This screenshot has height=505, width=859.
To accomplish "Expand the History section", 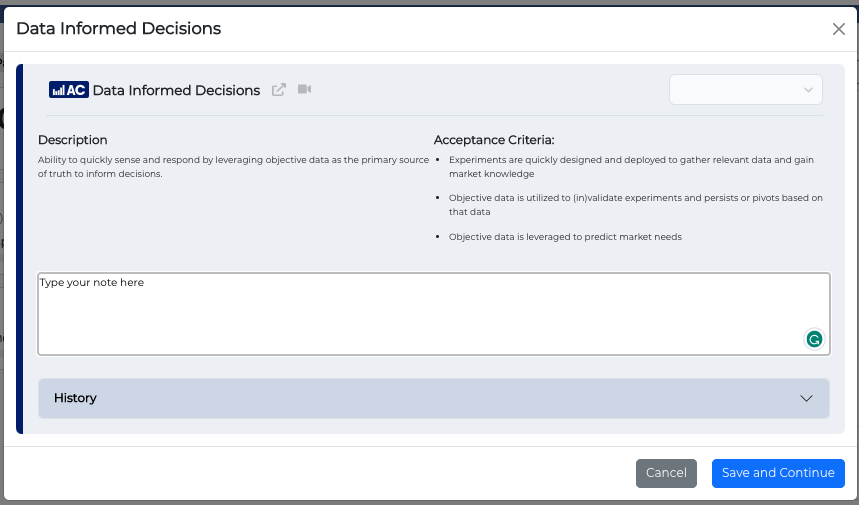I will (433, 398).
